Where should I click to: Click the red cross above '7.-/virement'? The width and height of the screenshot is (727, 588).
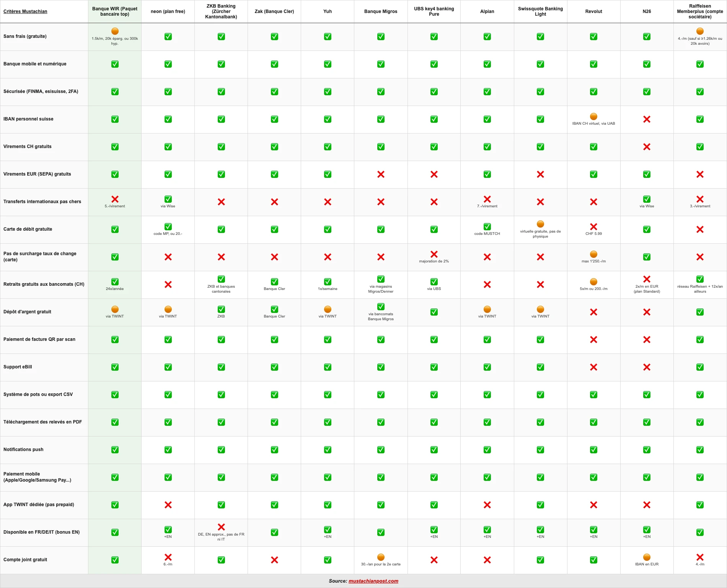pos(487,199)
